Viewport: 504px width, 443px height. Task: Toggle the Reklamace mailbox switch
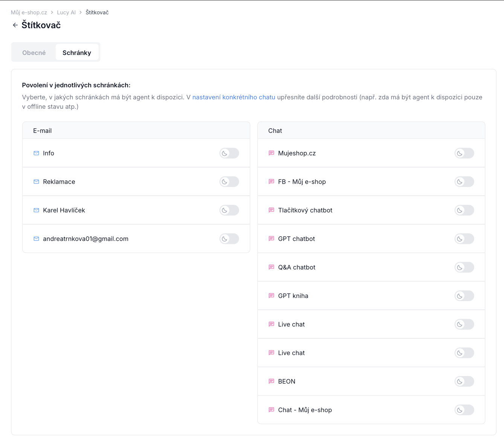tap(229, 182)
